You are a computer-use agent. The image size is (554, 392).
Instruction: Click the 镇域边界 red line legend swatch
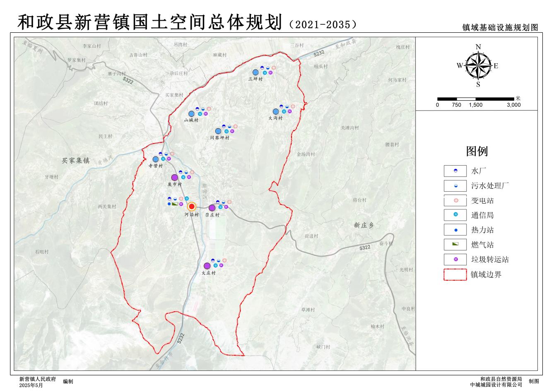click(x=455, y=274)
